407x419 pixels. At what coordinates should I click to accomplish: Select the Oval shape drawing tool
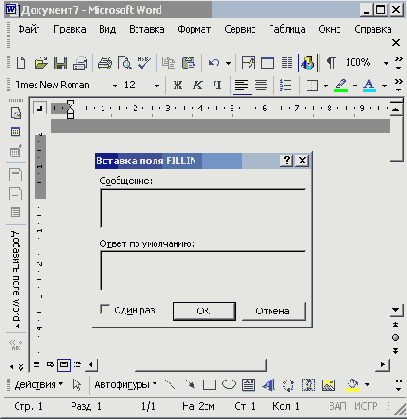pyautogui.click(x=229, y=385)
